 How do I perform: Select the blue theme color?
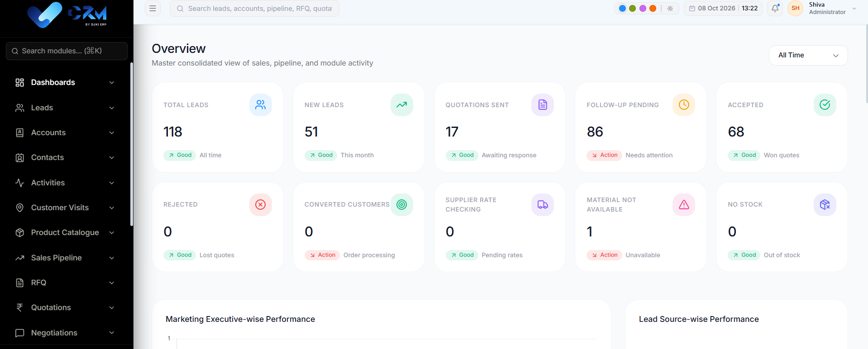coord(622,8)
